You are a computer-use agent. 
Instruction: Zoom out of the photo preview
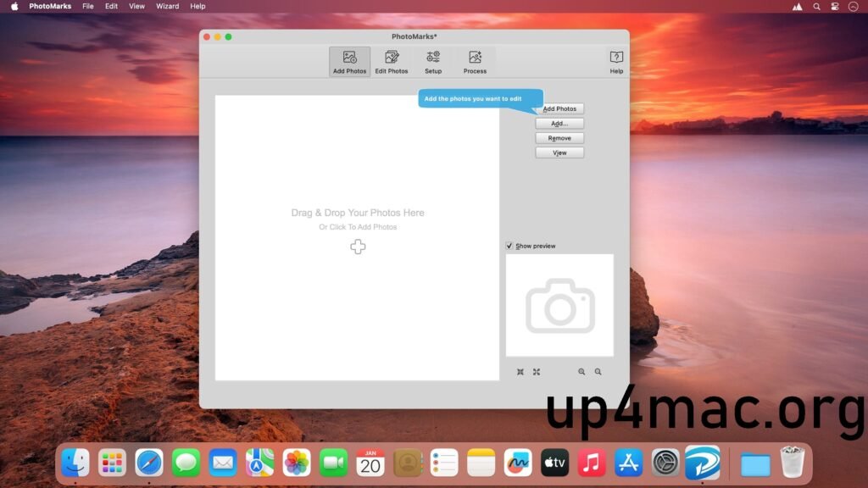pos(597,371)
